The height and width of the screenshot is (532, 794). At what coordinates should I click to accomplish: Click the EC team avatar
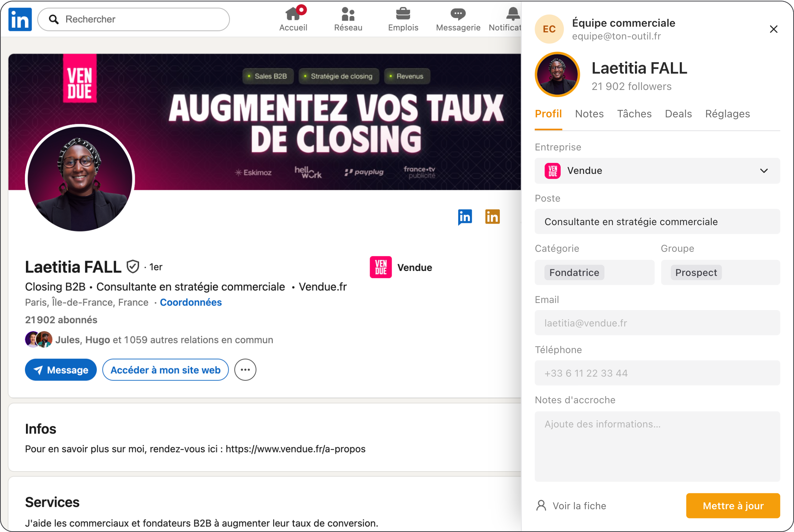(549, 29)
